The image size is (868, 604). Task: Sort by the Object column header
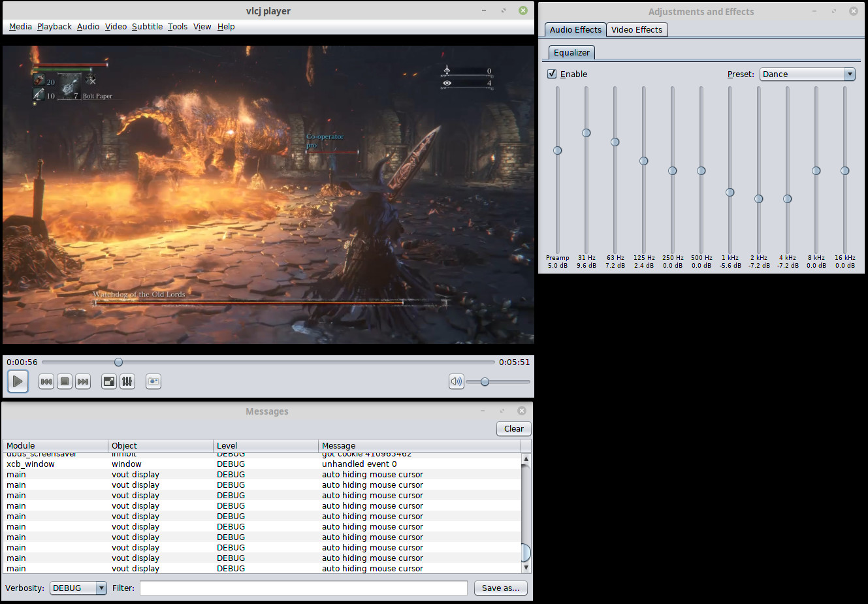click(161, 445)
